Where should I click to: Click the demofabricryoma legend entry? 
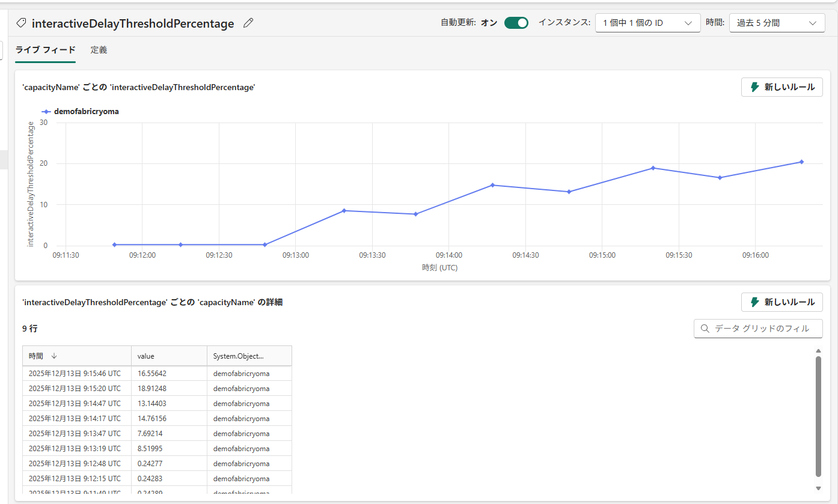80,111
